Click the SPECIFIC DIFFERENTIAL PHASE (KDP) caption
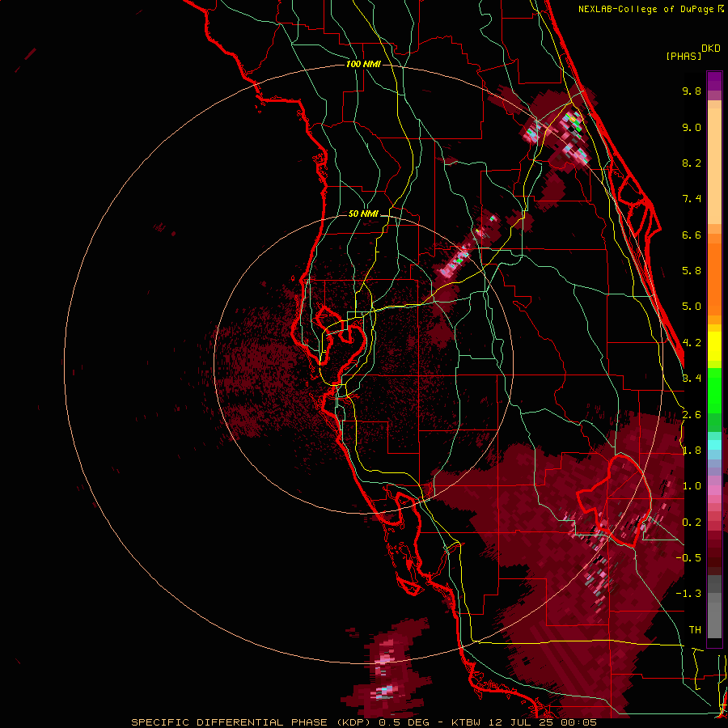 [x=253, y=722]
